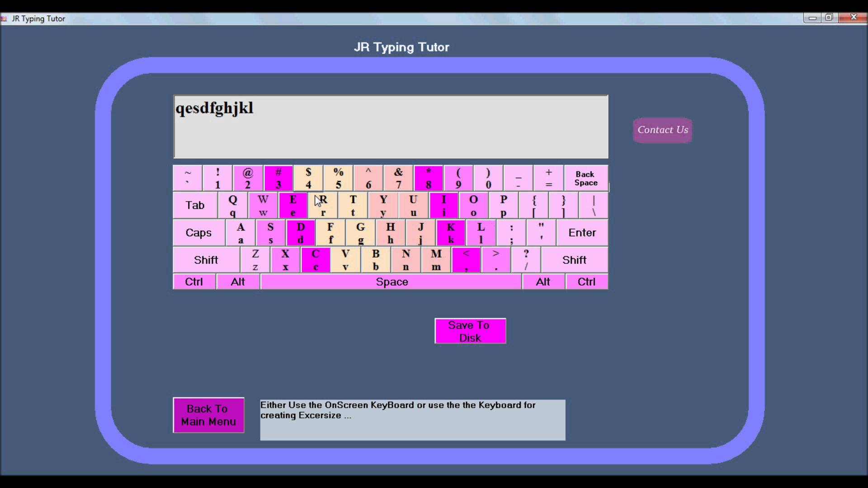
Task: Click Save To Disk button
Action: coord(470,332)
